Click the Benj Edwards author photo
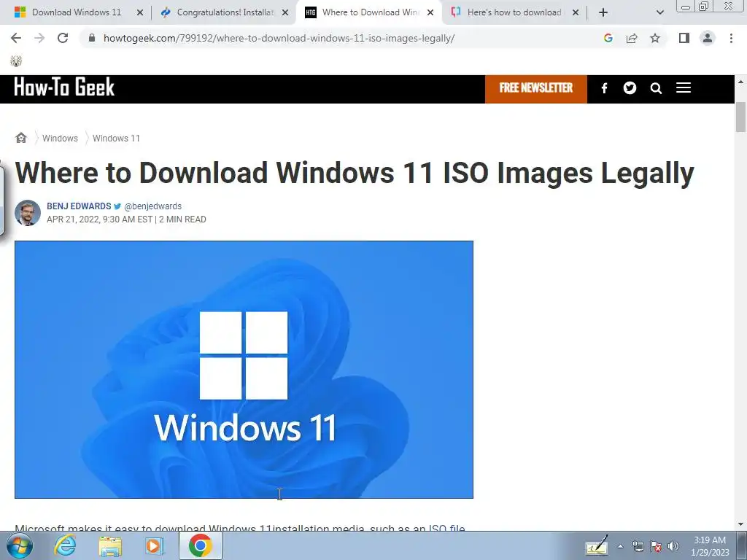 tap(28, 213)
